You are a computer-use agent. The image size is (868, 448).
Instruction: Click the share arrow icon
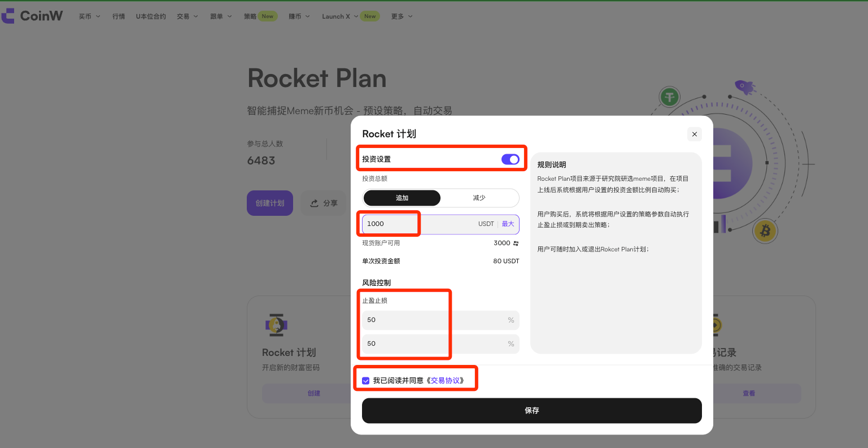[x=314, y=203]
